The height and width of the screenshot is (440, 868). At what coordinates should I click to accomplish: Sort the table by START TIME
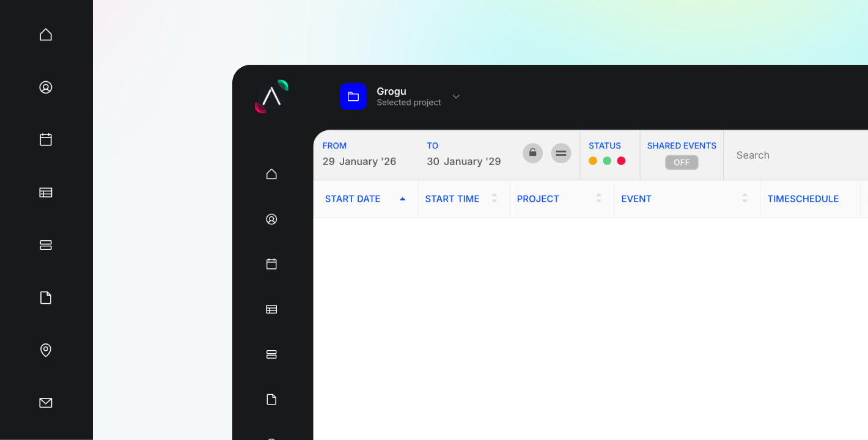coord(495,198)
